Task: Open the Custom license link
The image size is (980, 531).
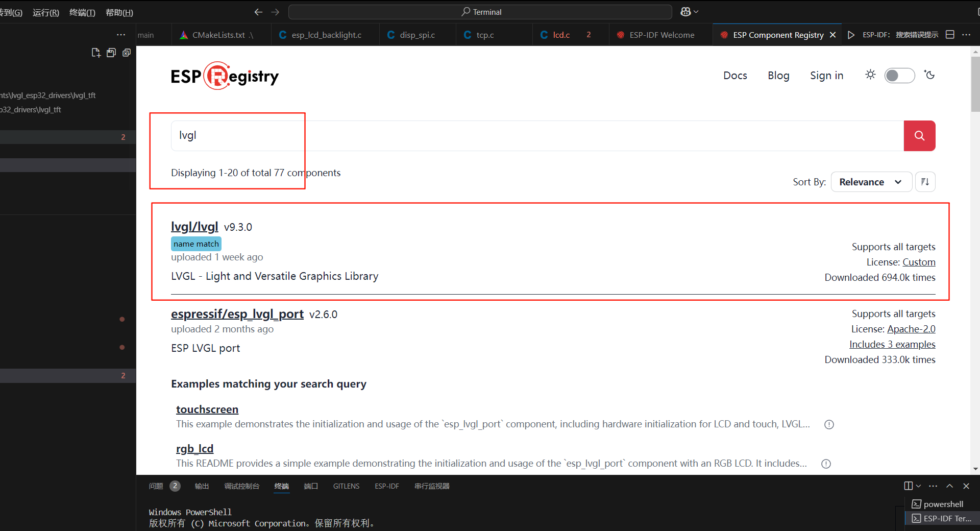Action: 919,262
